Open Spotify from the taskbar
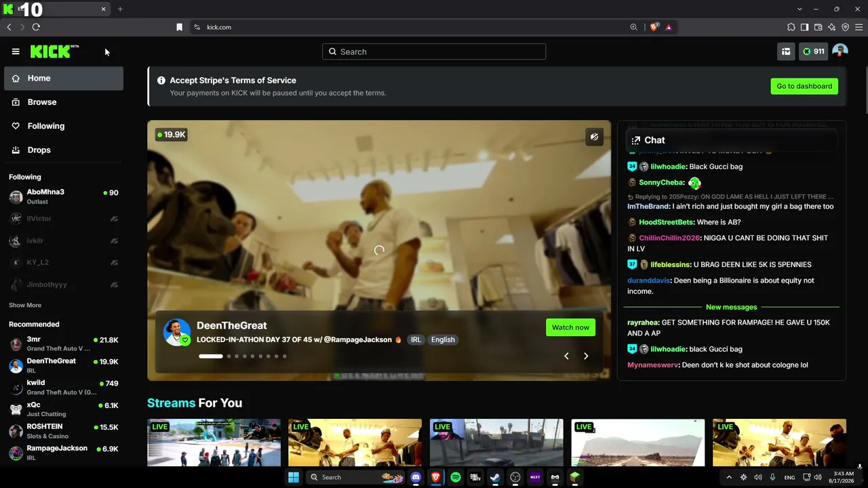This screenshot has width=868, height=488. point(456,477)
